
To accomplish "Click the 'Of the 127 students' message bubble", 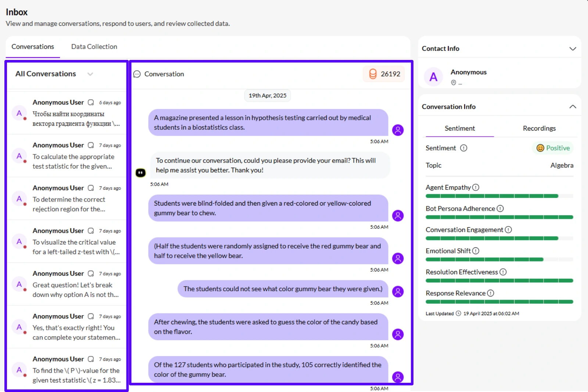I will 268,370.
